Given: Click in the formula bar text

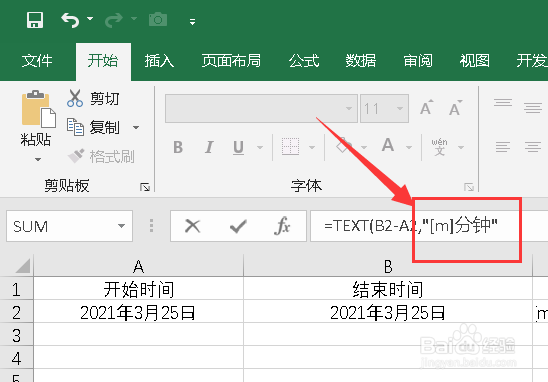Looking at the screenshot, I should [410, 226].
